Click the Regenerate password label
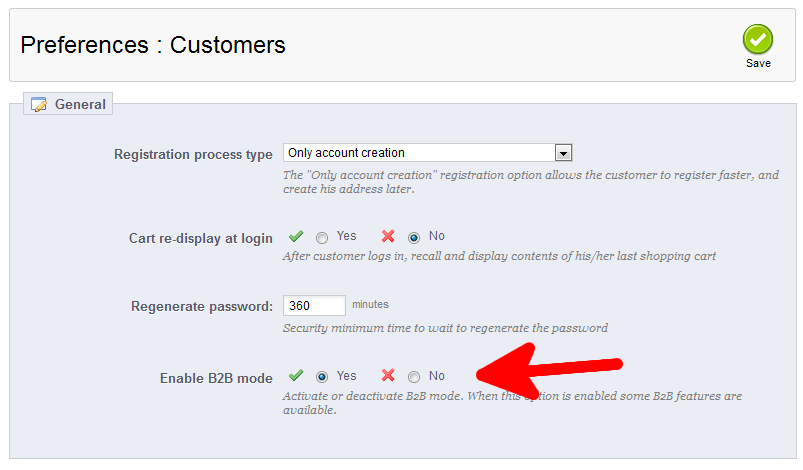The height and width of the screenshot is (470, 803). 202,306
